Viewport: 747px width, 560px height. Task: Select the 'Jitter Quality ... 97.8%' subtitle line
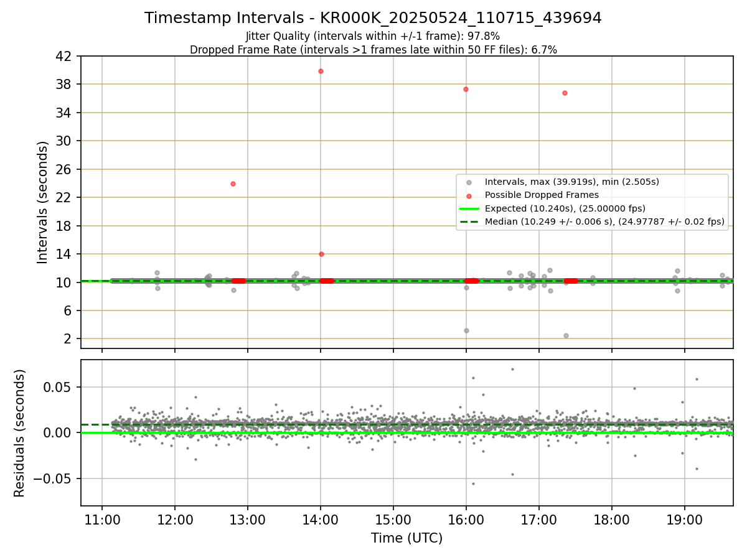(x=373, y=36)
